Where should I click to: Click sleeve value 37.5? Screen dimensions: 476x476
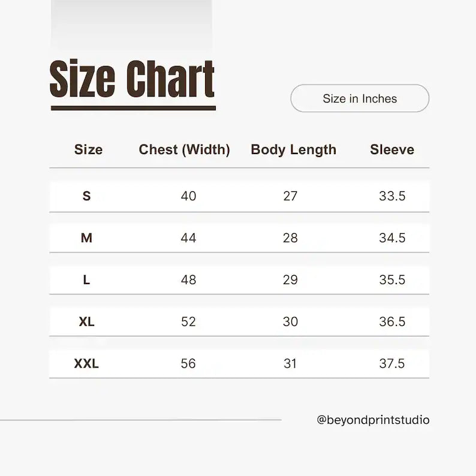[x=392, y=364]
